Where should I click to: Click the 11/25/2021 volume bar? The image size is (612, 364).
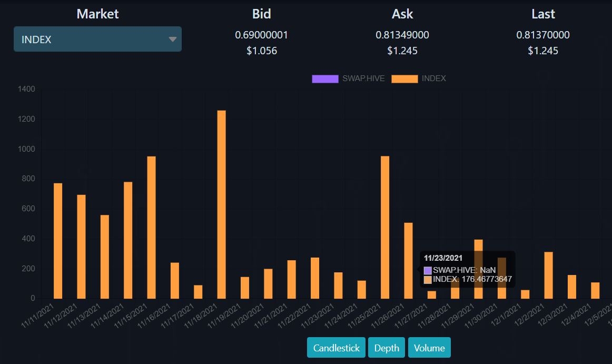coord(385,228)
